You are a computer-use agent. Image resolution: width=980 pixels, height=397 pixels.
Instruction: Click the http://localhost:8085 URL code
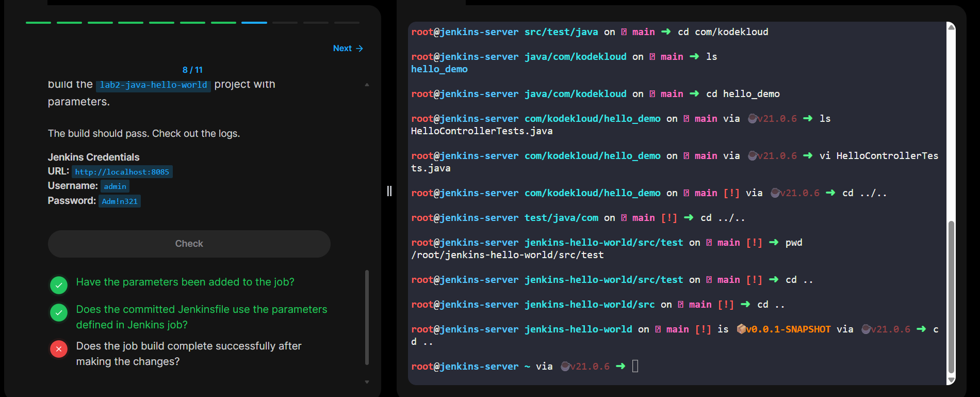tap(122, 172)
